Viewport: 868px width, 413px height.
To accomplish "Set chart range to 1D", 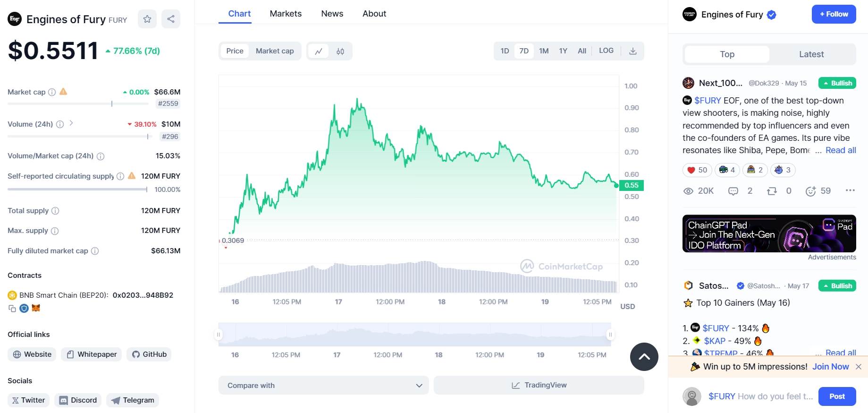I will coord(505,51).
